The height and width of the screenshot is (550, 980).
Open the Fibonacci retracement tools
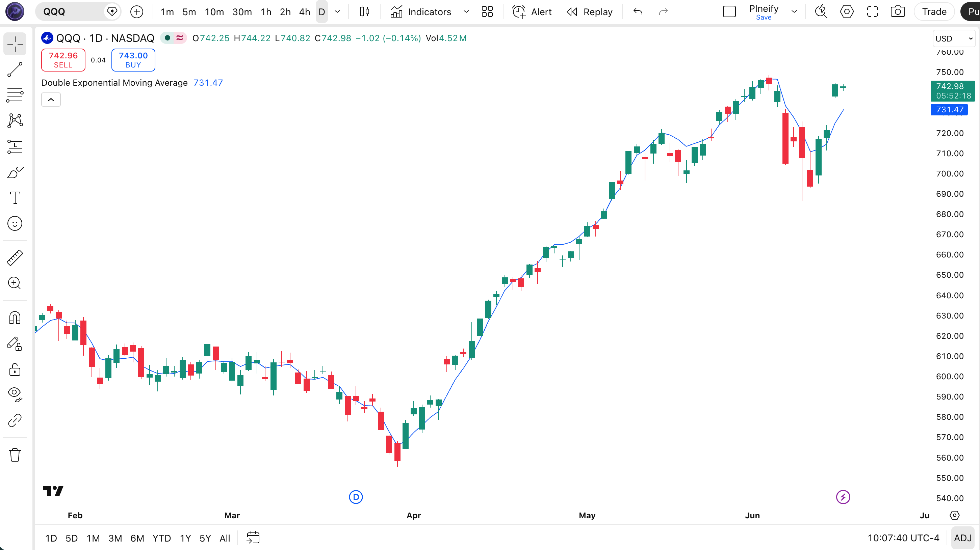15,95
